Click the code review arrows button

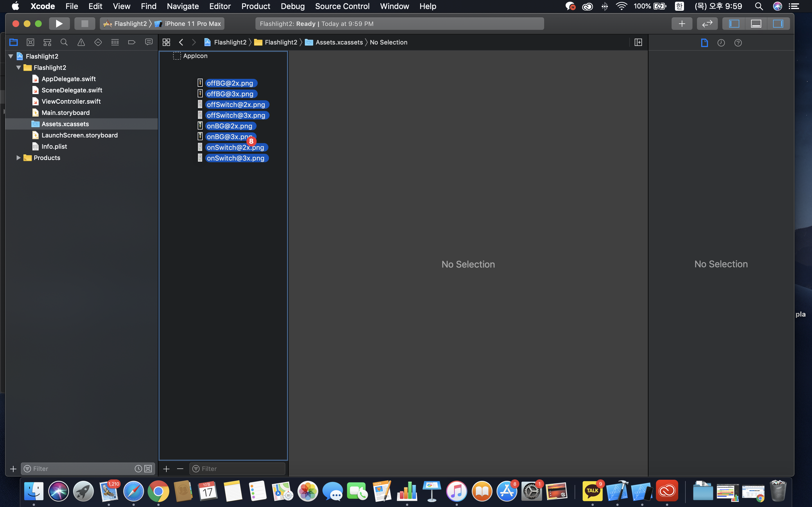[x=707, y=23]
